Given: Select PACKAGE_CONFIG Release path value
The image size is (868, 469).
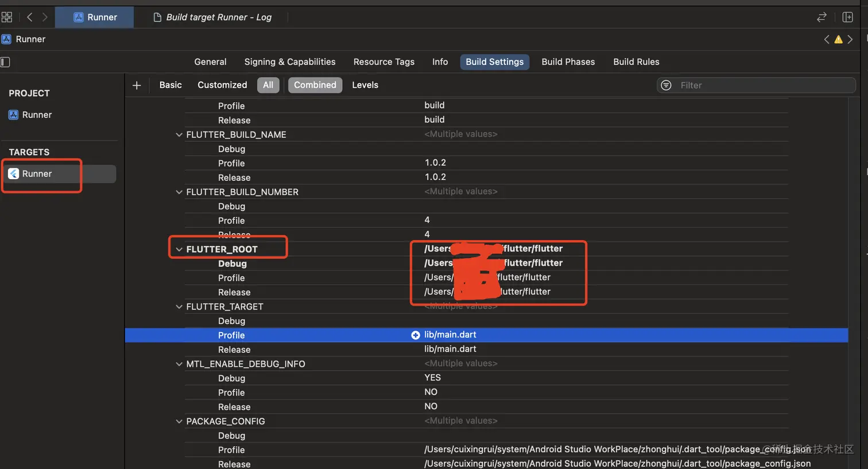Looking at the screenshot, I should tap(617, 464).
